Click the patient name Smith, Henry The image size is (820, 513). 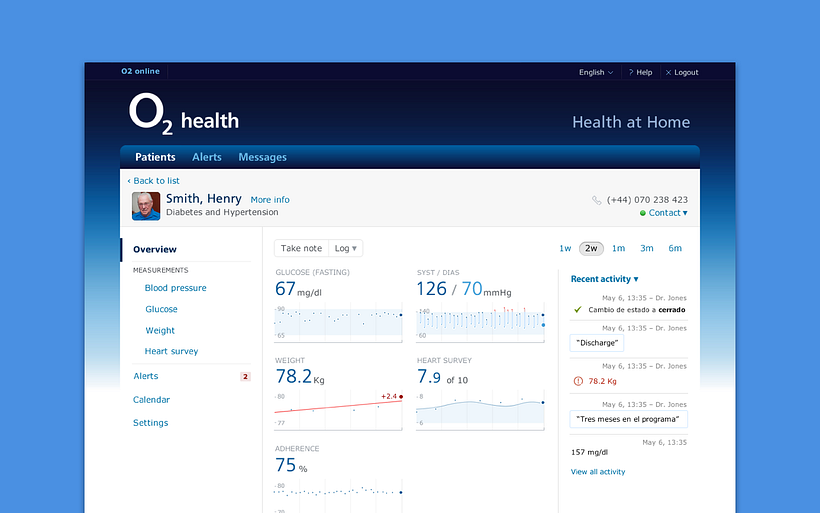(203, 199)
